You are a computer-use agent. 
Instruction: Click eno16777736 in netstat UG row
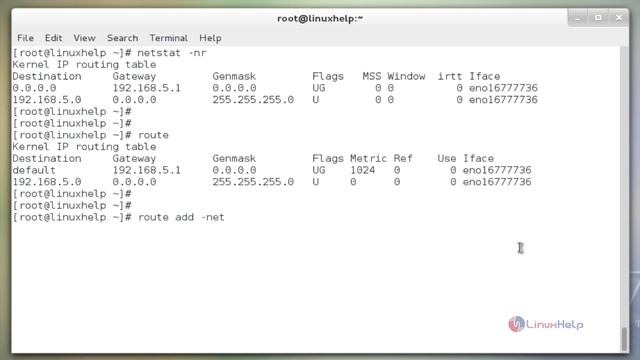coord(503,88)
